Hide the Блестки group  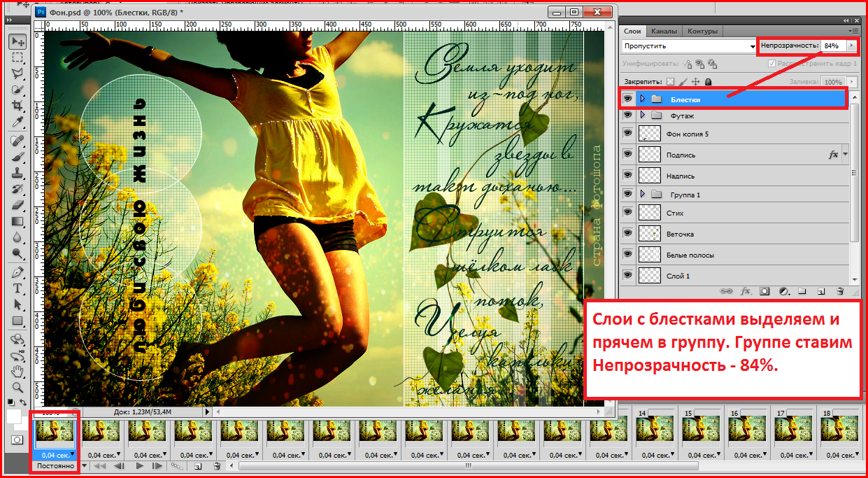(627, 99)
